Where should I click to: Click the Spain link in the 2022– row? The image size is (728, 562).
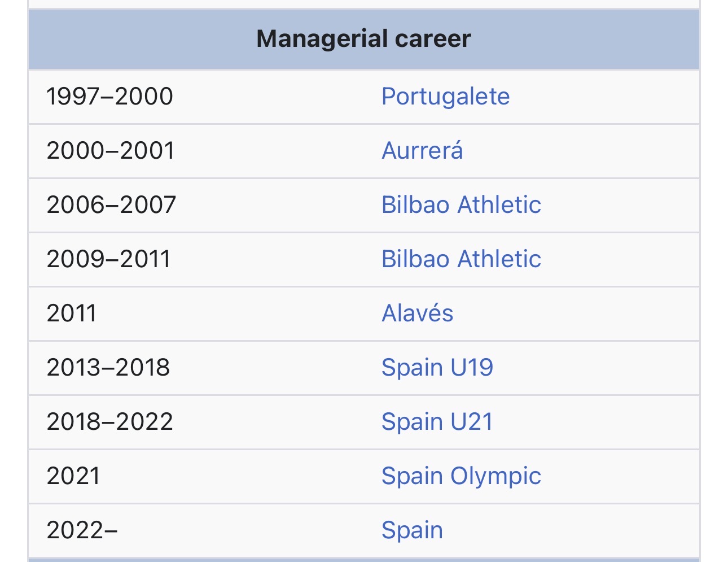tap(412, 530)
